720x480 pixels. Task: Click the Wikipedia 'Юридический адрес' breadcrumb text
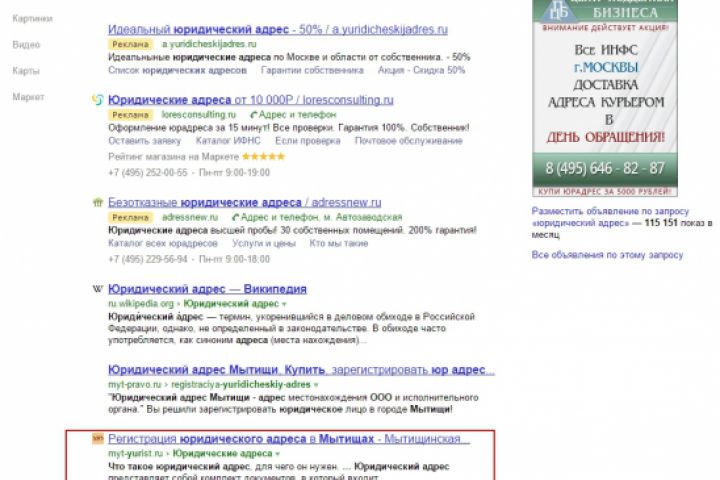(231, 304)
